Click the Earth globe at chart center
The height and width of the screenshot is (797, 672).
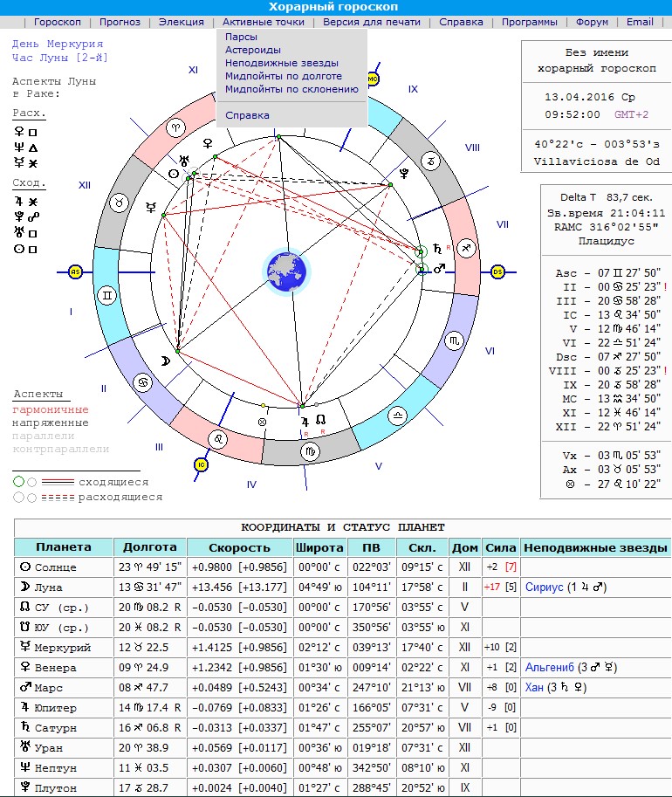click(x=285, y=271)
